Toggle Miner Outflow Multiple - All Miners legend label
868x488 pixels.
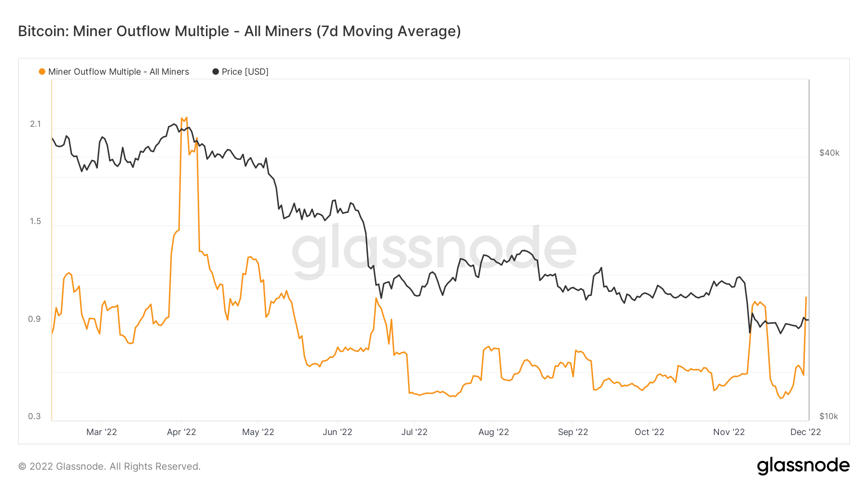[119, 72]
